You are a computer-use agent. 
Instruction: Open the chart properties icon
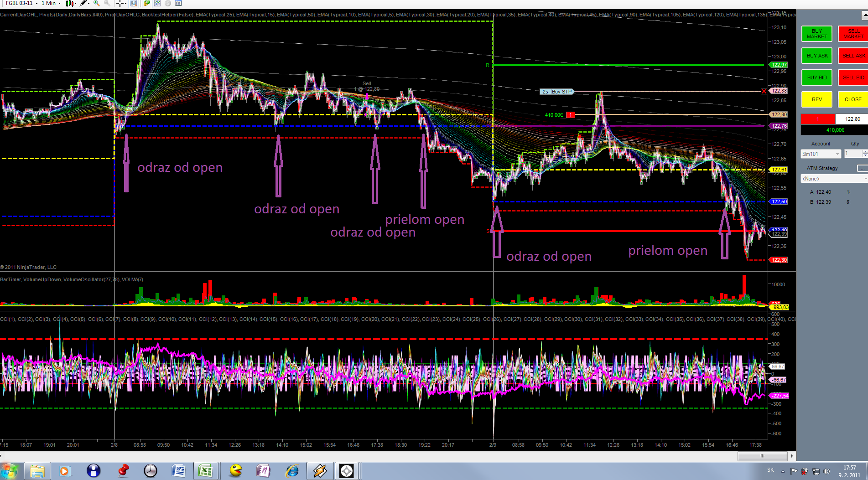pyautogui.click(x=178, y=3)
